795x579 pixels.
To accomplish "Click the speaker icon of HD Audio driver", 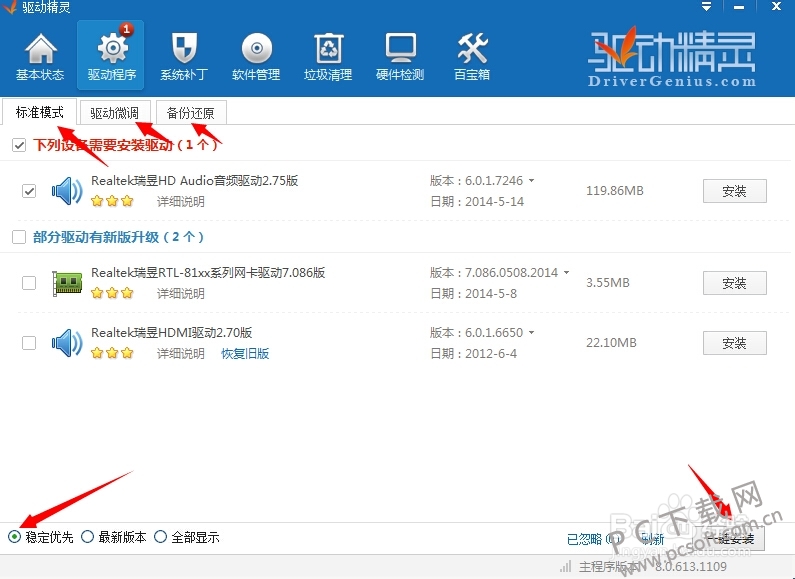I will (67, 191).
